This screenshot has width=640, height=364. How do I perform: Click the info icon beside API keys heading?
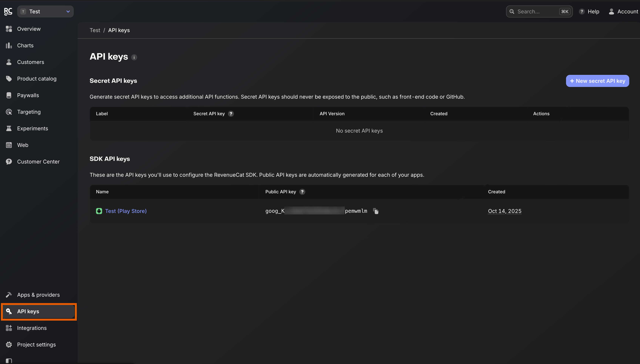click(134, 58)
